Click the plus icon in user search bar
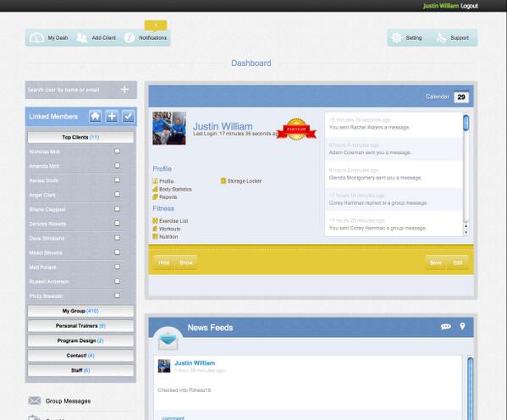Viewport: 507px width, 420px height. (x=124, y=90)
